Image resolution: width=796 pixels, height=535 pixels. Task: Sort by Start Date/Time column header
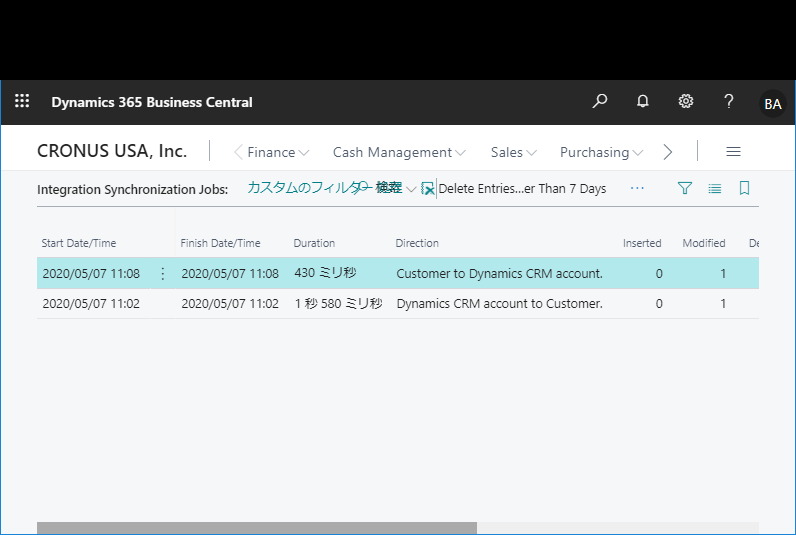tap(79, 243)
